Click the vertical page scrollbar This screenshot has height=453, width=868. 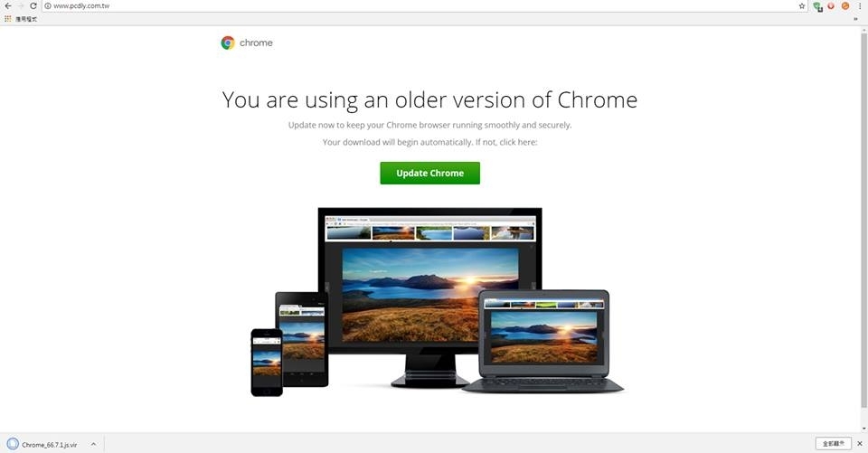(x=864, y=220)
